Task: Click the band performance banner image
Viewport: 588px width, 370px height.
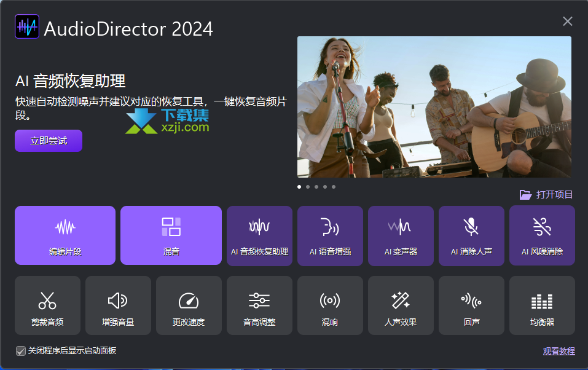Action: (434, 107)
